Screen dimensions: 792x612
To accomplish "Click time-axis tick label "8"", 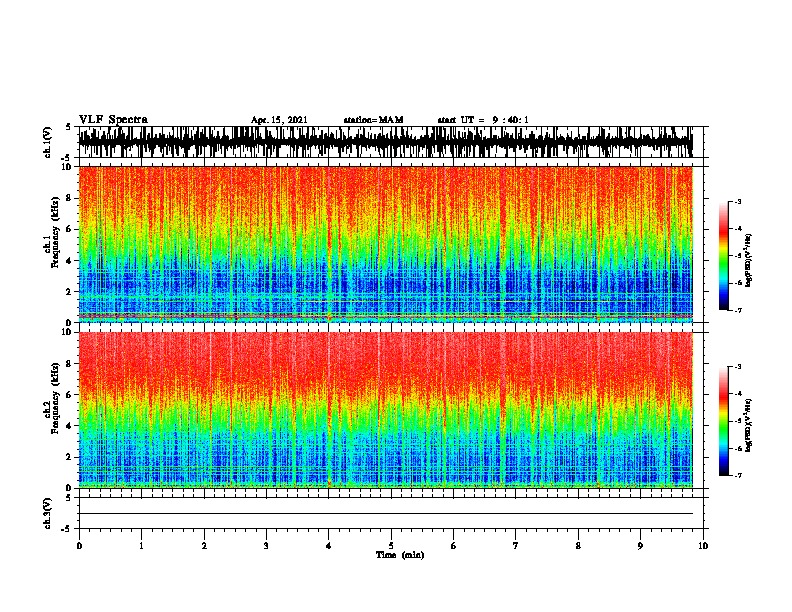I will click(578, 546).
